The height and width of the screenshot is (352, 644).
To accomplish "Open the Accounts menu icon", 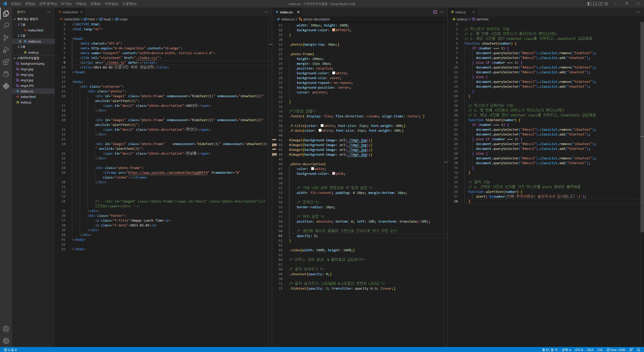I will (6, 329).
